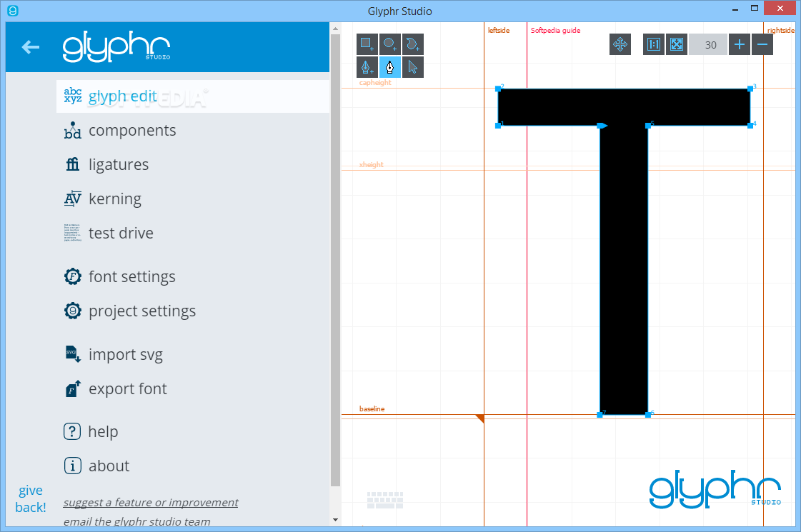The width and height of the screenshot is (801, 532).
Task: Click the zoom value field showing 30
Action: click(708, 44)
